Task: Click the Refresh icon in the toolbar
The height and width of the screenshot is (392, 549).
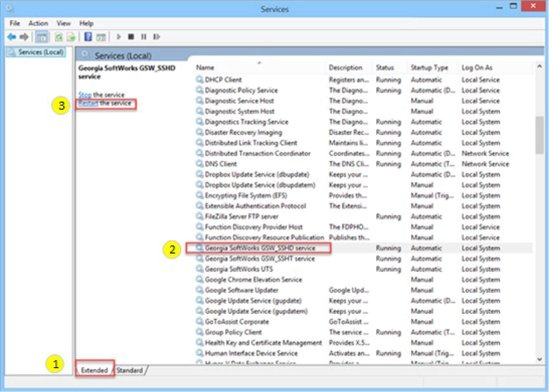Action: (59, 37)
